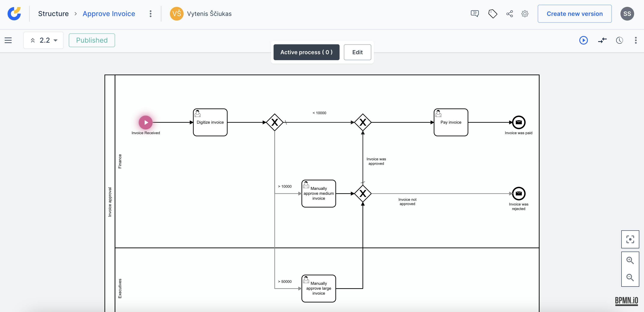Viewport: 644px width, 312px height.
Task: Click the compare versions arrows icon
Action: (x=602, y=40)
